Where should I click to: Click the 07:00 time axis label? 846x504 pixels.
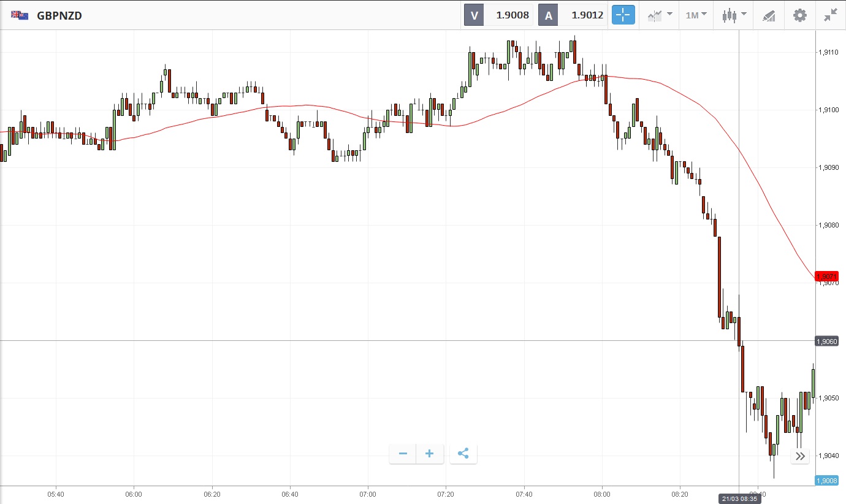click(368, 494)
